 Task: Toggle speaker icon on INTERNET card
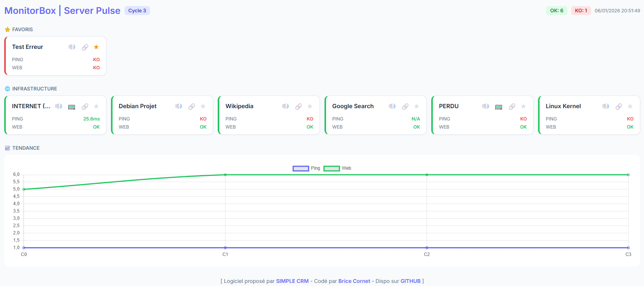(59, 106)
